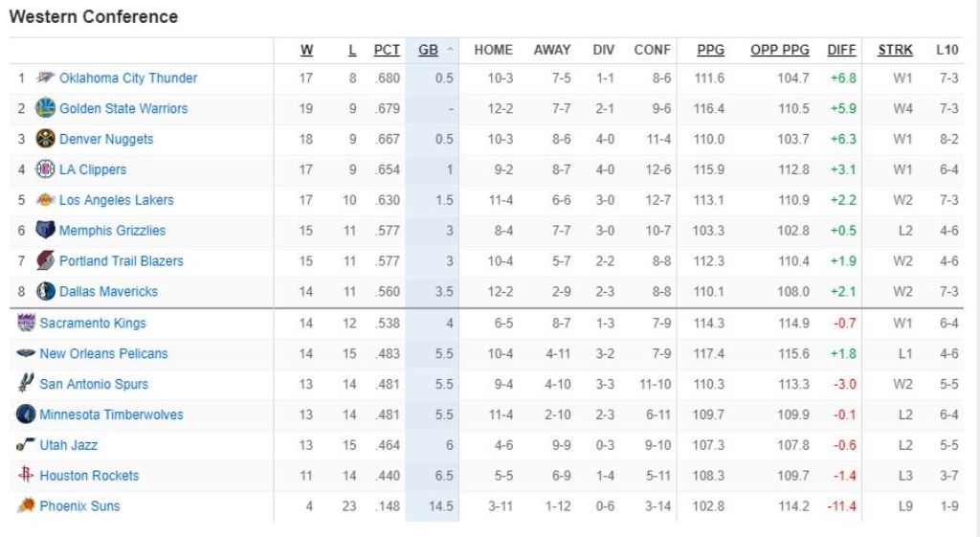The width and height of the screenshot is (980, 537).
Task: Click the Portland Trail Blazers logo
Action: click(x=45, y=261)
